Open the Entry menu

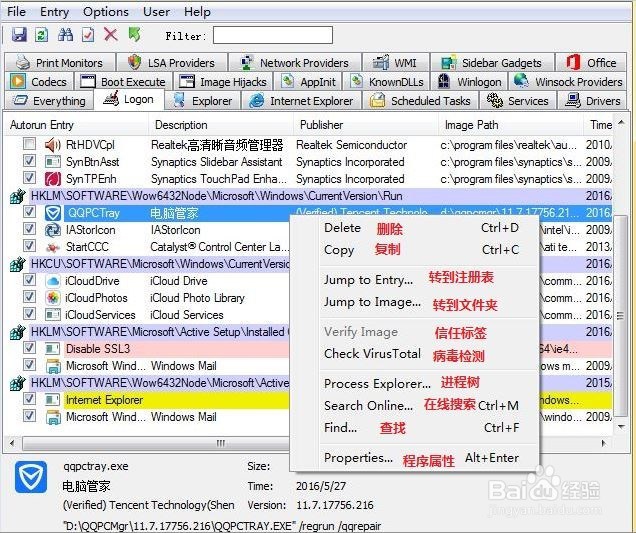54,11
